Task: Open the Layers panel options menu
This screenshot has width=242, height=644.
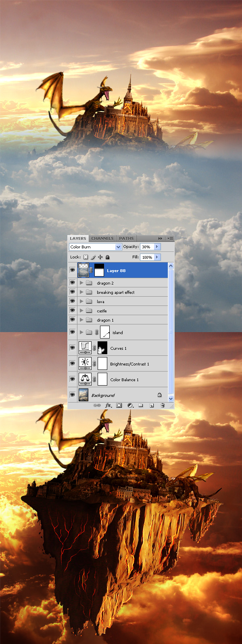Action: coord(170,238)
